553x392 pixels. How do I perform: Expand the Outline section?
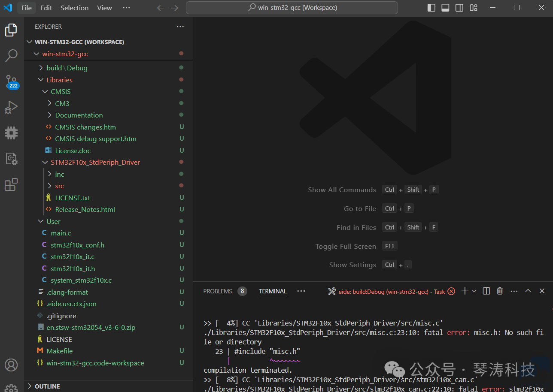point(108,386)
